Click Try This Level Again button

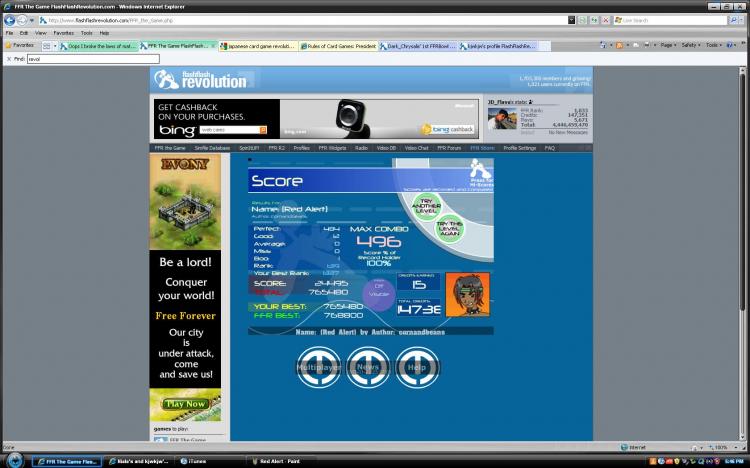[x=450, y=228]
